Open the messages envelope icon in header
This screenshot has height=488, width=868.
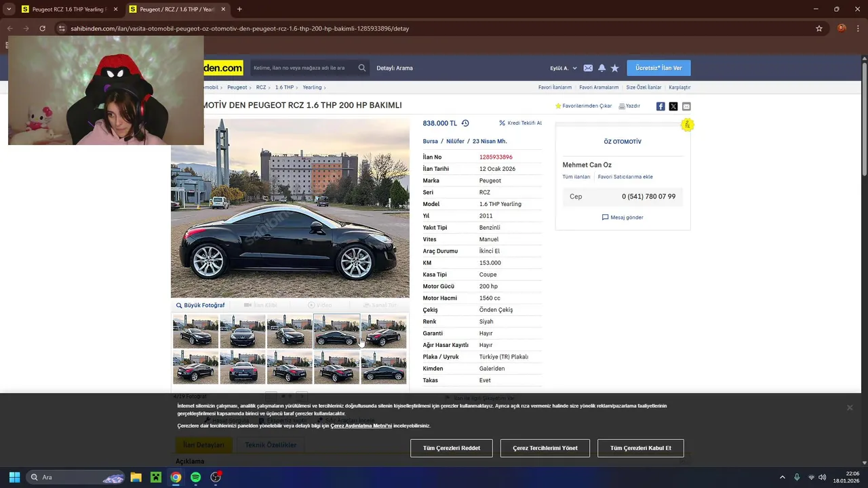pos(588,68)
